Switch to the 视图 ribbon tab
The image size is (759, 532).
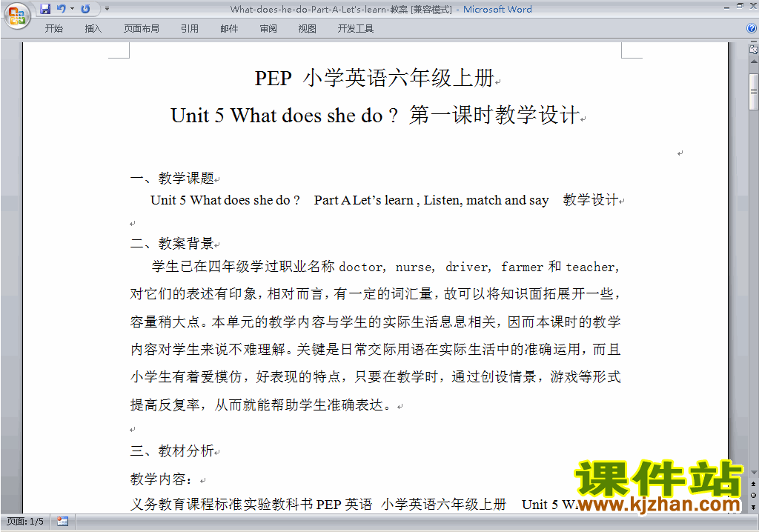(x=307, y=29)
